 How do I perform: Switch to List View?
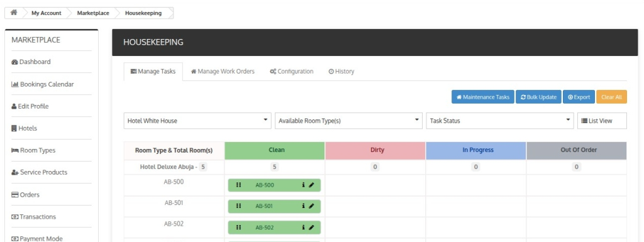coord(602,121)
